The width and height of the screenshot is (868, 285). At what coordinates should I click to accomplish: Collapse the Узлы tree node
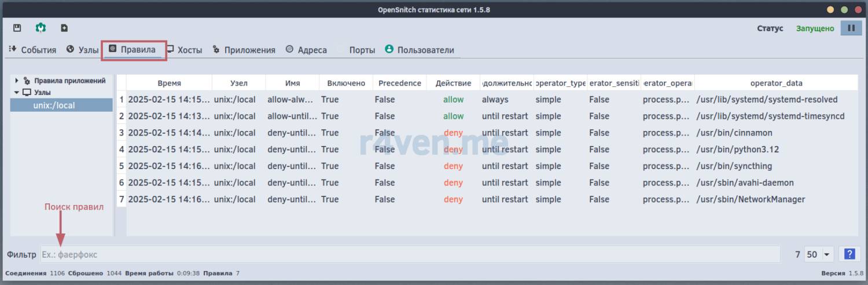point(17,92)
